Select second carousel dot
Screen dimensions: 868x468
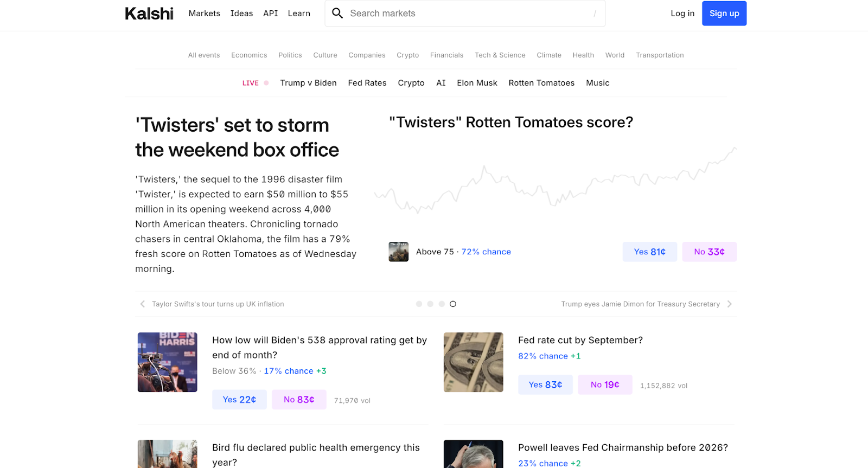coord(430,304)
